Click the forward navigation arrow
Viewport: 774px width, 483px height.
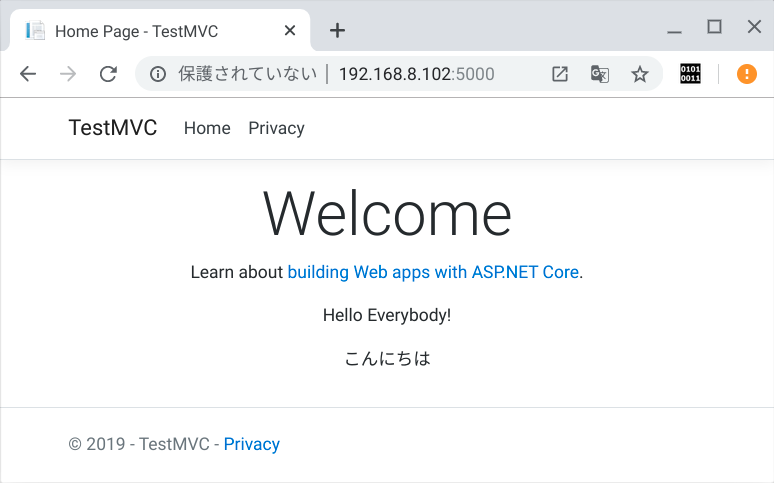tap(68, 74)
